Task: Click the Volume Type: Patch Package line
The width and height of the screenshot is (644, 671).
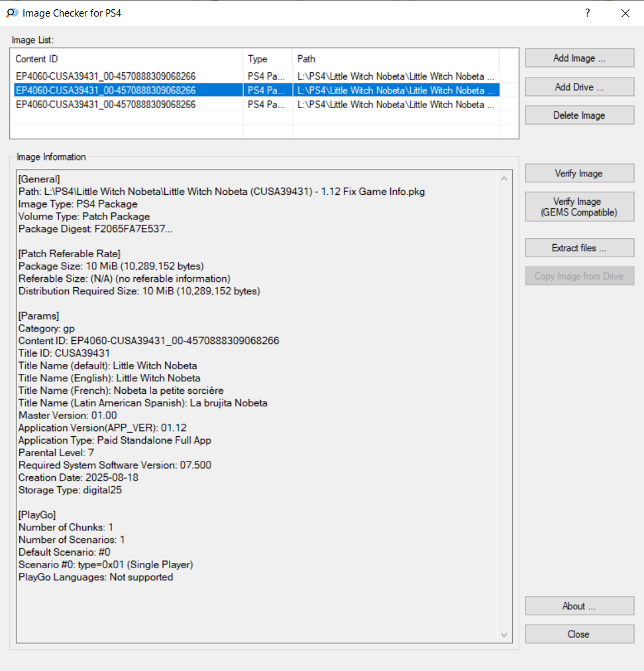Action: click(x=84, y=217)
